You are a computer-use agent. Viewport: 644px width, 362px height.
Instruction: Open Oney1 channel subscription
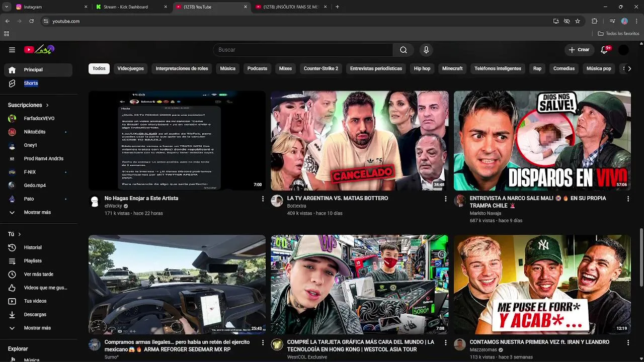tap(38, 145)
